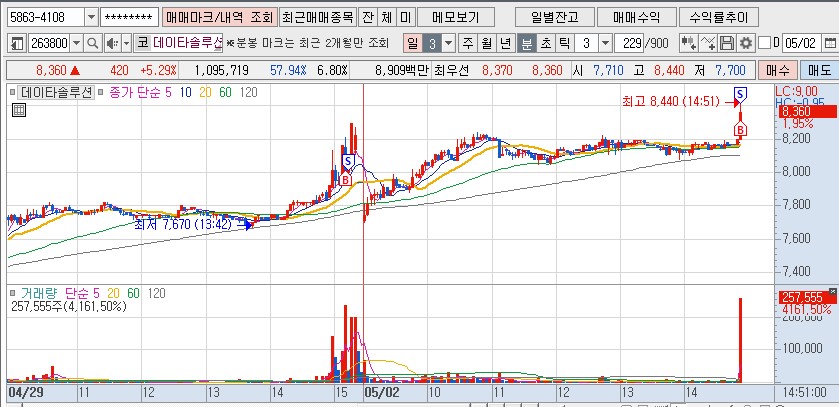This screenshot has height=407, width=839.
Task: Click the 데이타솔루션 chart legend label
Action: click(57, 93)
